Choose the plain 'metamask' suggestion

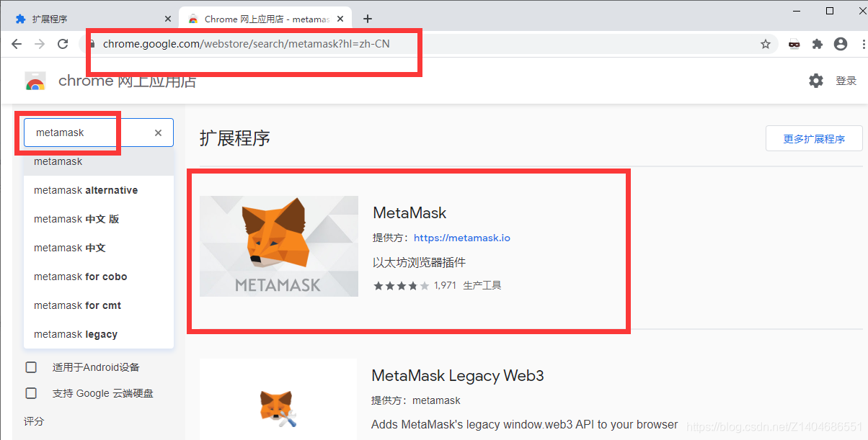tap(99, 161)
